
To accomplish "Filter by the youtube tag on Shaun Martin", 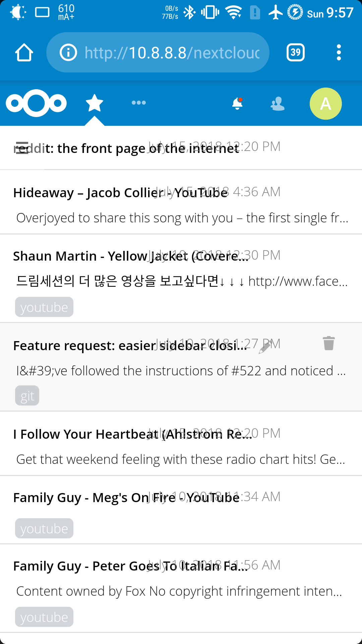I will (44, 306).
